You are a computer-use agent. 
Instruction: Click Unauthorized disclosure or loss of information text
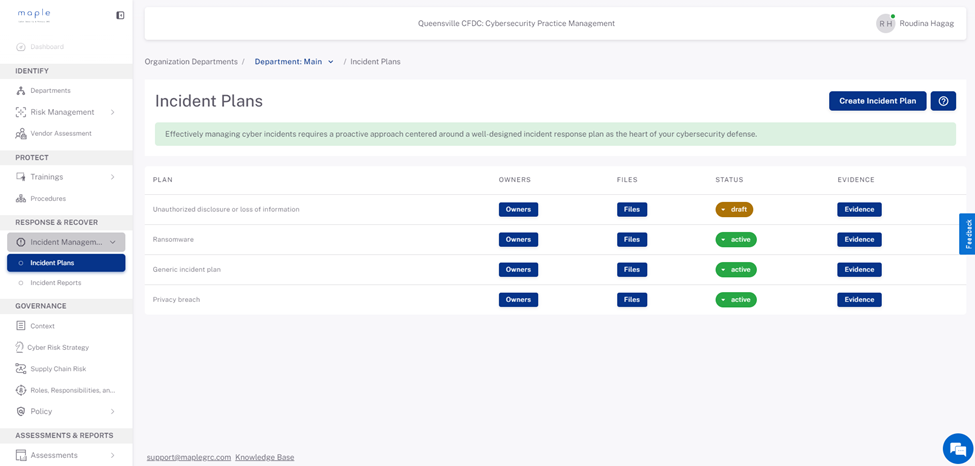(226, 210)
